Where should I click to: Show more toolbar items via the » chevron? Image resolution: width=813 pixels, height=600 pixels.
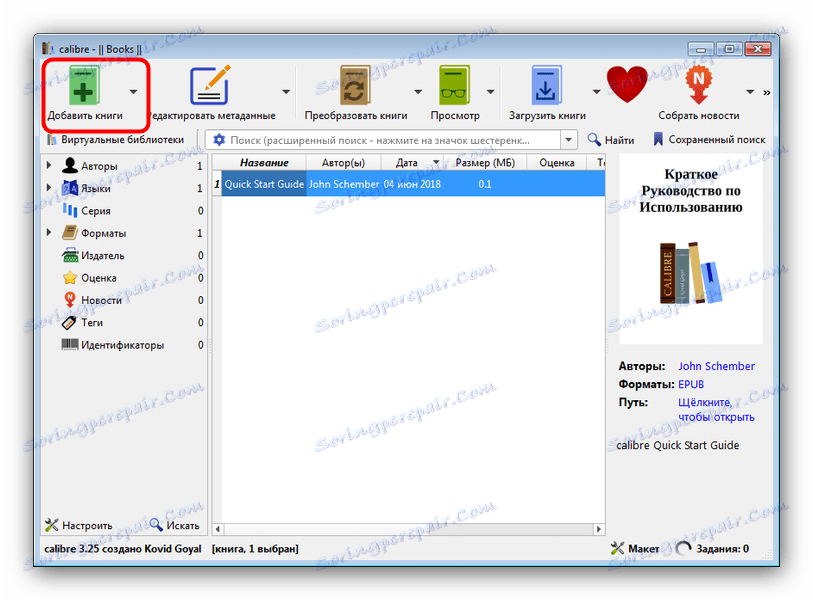(x=767, y=93)
